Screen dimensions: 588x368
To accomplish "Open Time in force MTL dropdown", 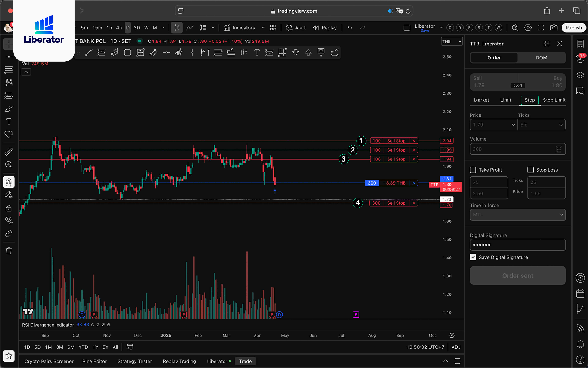I will point(518,215).
